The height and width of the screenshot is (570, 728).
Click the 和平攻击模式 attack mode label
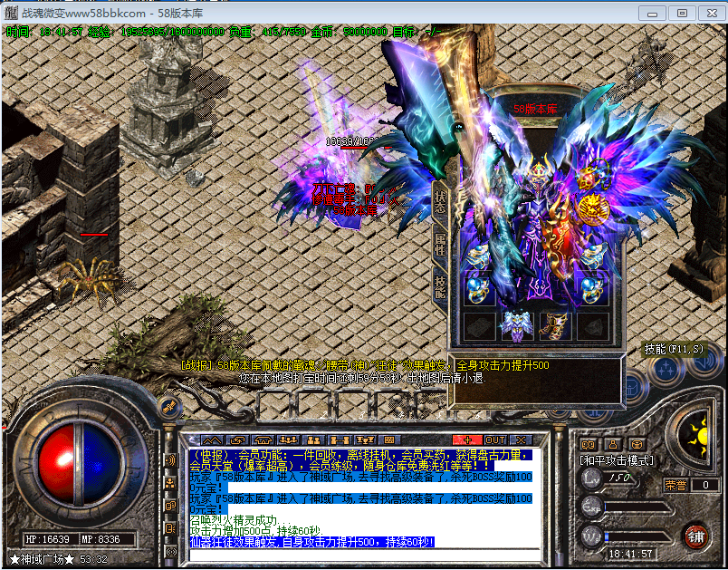click(x=616, y=460)
